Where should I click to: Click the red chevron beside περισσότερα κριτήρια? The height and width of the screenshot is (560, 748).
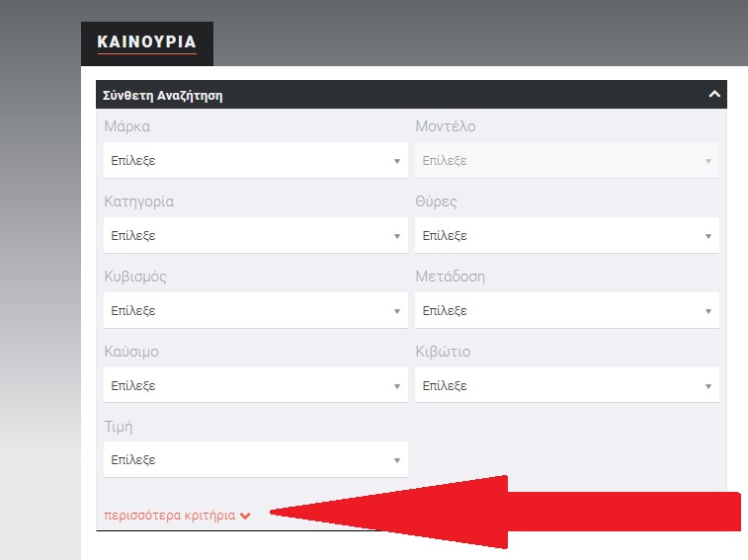(x=245, y=516)
